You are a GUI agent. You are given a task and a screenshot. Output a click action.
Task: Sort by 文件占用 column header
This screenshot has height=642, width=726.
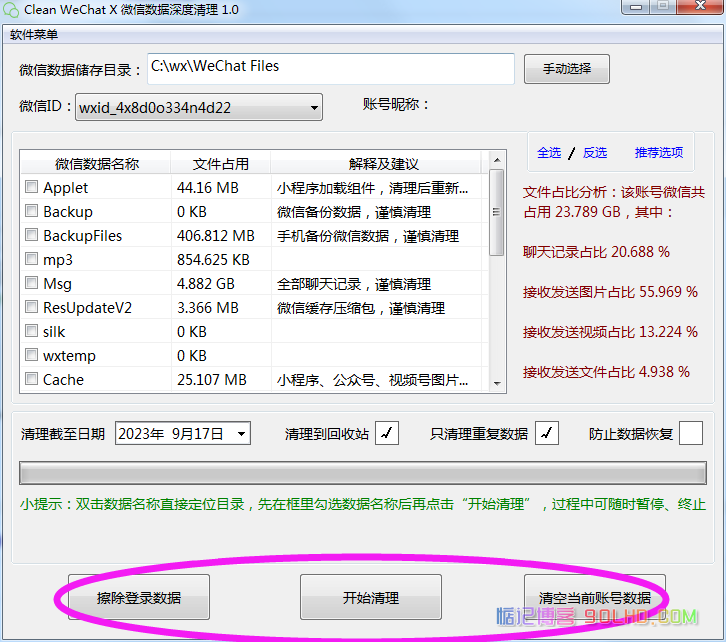221,163
